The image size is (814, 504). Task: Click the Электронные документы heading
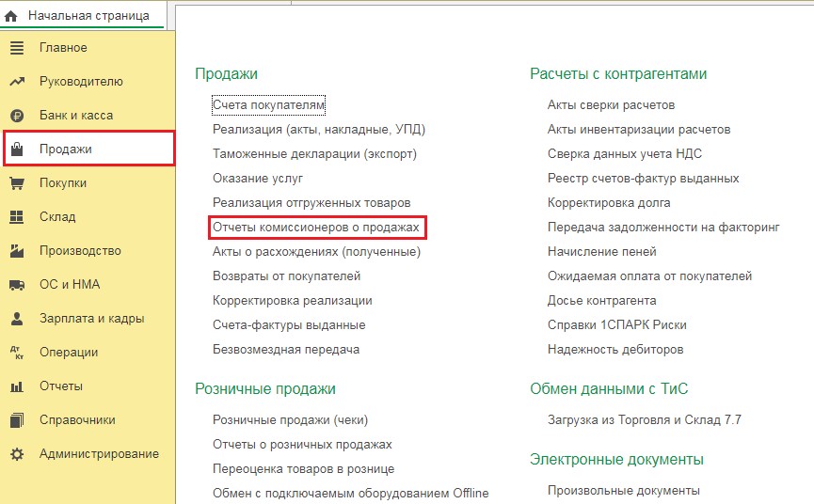616,460
